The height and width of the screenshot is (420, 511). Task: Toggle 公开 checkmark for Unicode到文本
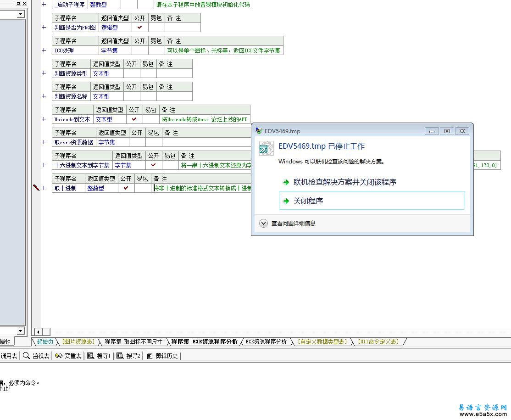(134, 119)
